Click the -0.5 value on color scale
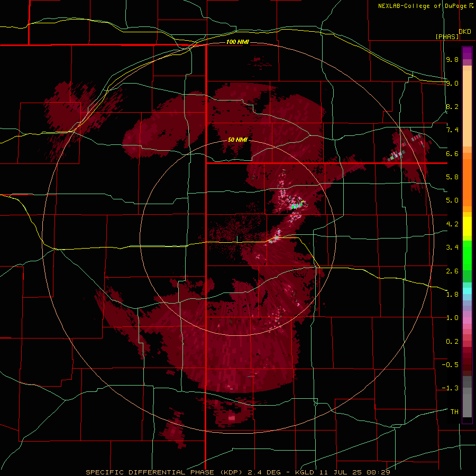Image resolution: width=476 pixels, height=476 pixels. [x=450, y=365]
